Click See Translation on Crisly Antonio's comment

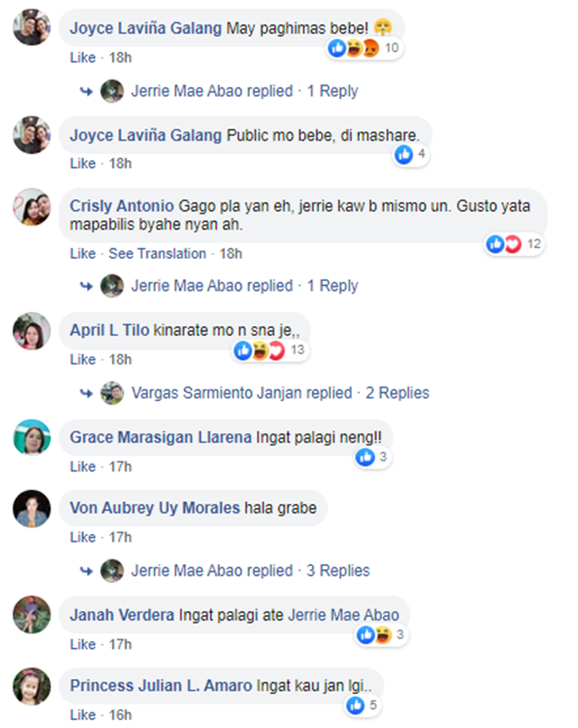pos(157,254)
